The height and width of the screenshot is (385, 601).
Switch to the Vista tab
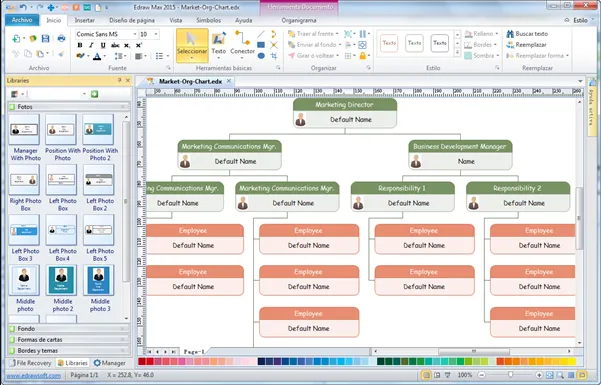pos(176,20)
